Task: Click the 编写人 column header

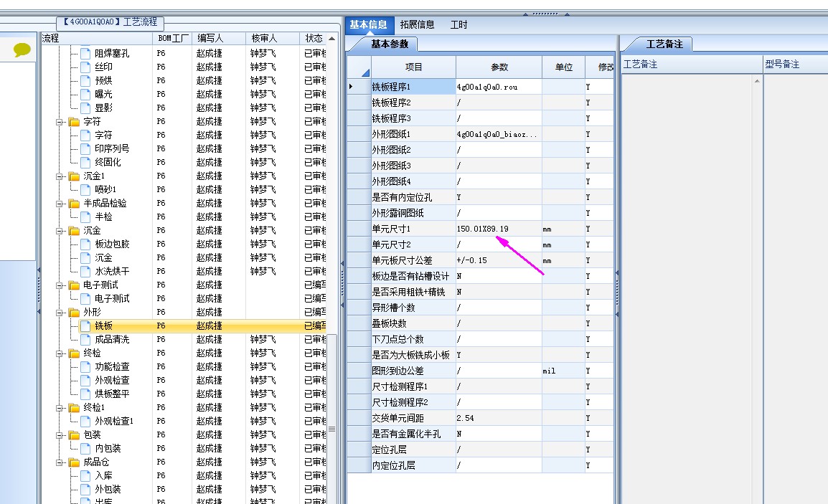Action: coord(219,39)
